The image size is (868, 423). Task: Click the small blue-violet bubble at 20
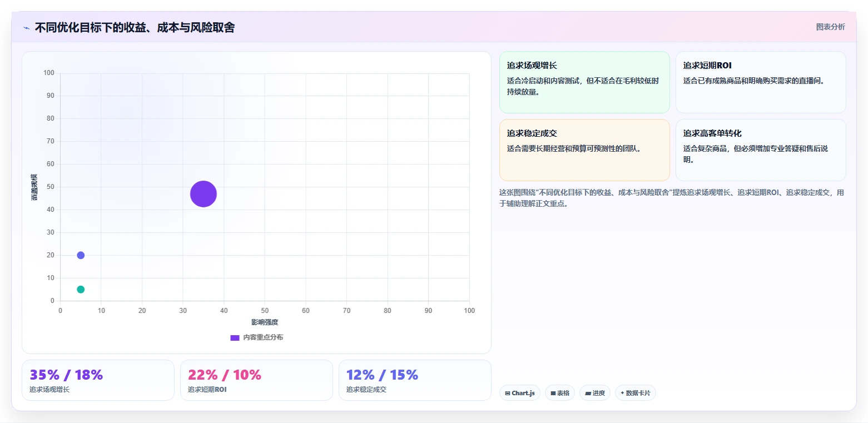click(81, 255)
